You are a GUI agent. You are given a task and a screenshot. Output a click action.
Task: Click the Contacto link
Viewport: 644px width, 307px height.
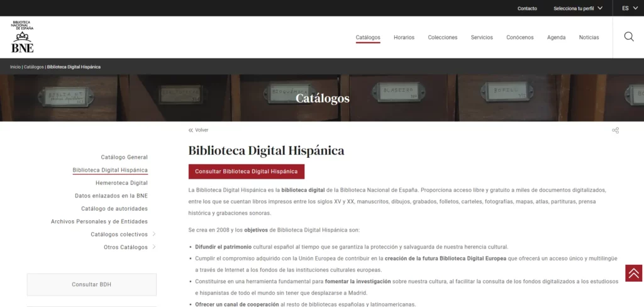(x=527, y=8)
